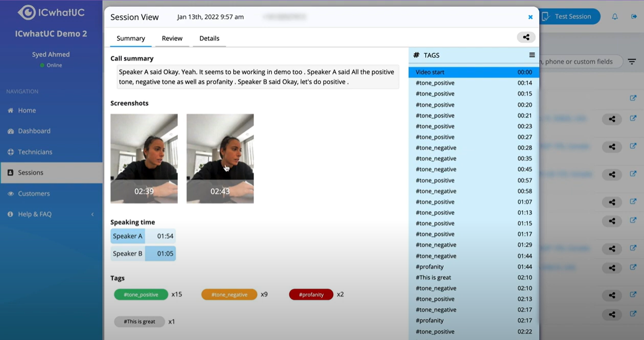Click the share icon on the first session row
This screenshot has height=340, width=644.
[612, 119]
